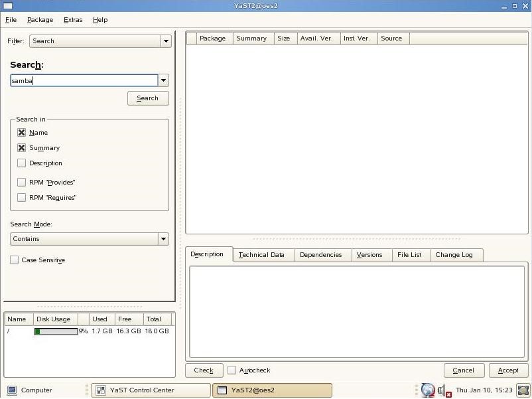The width and height of the screenshot is (532, 399).
Task: Click the network globe icon in system tray
Action: [x=427, y=390]
